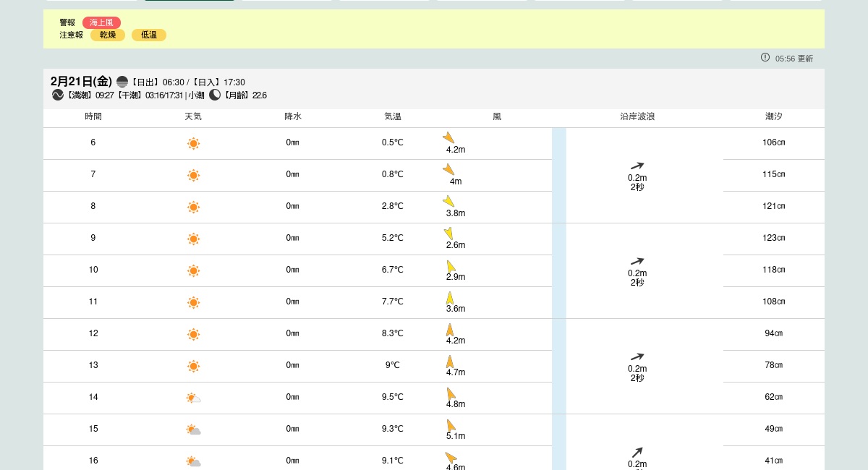Viewport: 868px width, 470px height.
Task: Click the 乾燥 advisory badge
Action: tap(108, 35)
